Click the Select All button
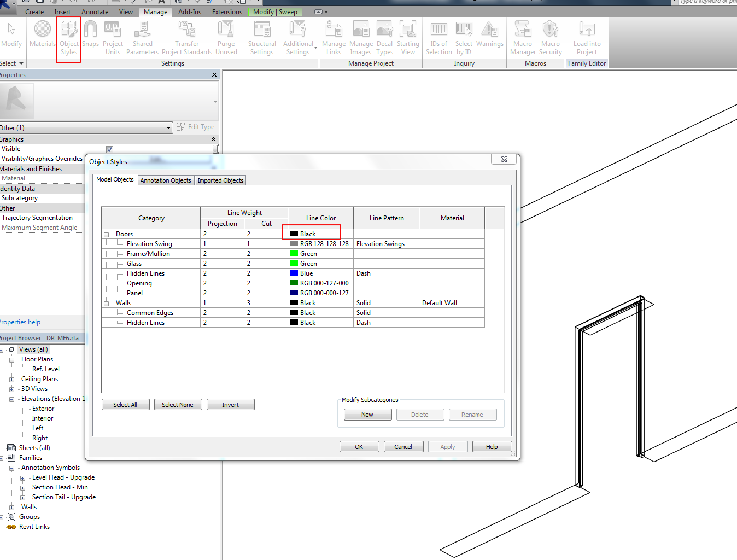 click(125, 405)
